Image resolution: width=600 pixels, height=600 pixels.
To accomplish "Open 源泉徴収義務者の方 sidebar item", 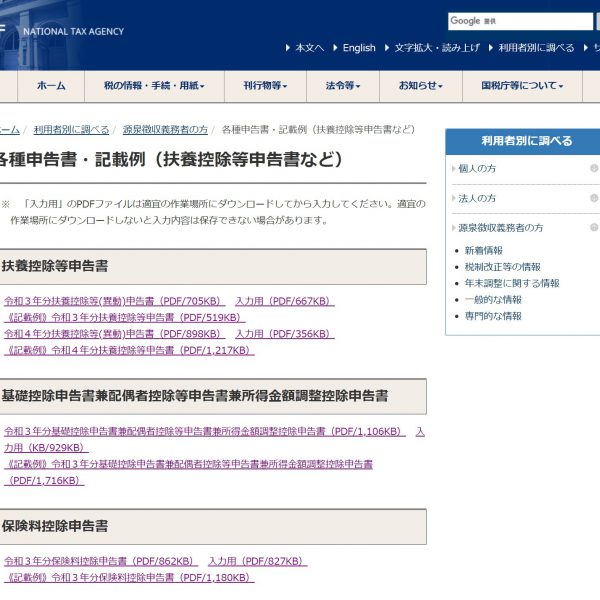I will (501, 228).
